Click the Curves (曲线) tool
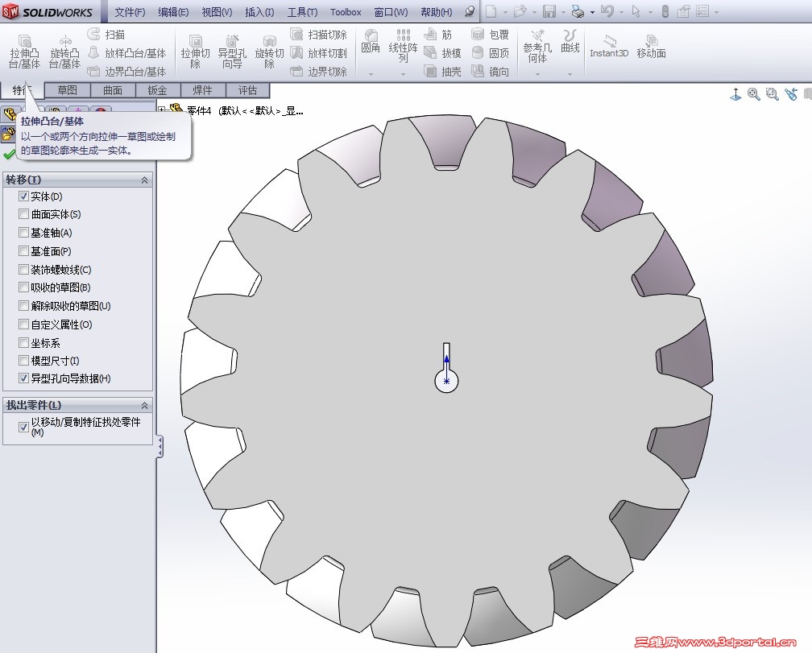 click(x=570, y=41)
